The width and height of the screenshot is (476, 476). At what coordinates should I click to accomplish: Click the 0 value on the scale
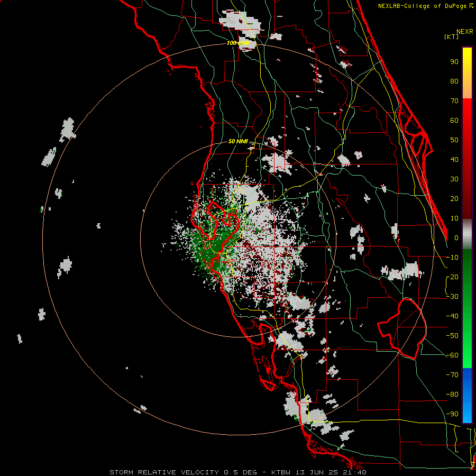coord(456,238)
